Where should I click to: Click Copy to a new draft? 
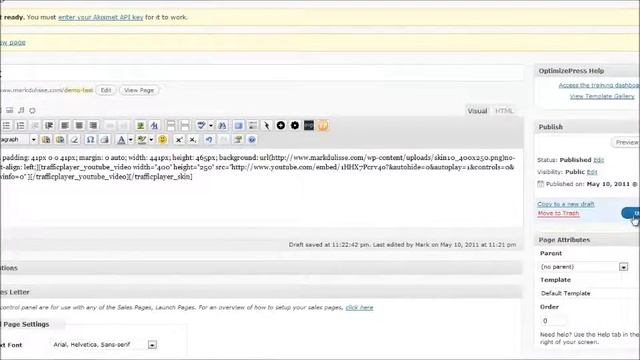566,204
